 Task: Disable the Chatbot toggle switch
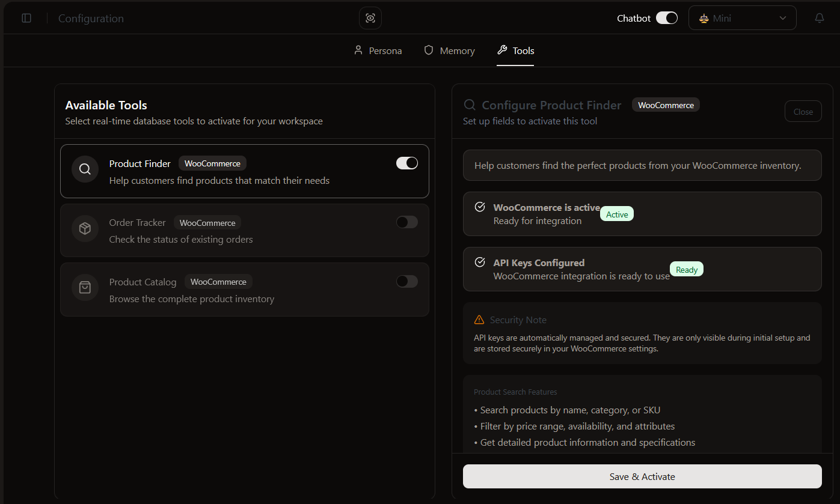(666, 18)
